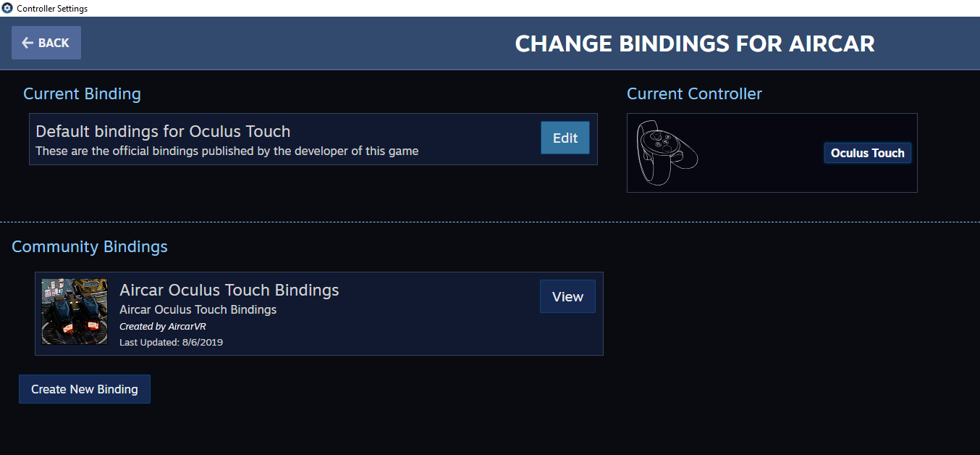Image resolution: width=980 pixels, height=455 pixels.
Task: Click the "Current Binding" section heading
Action: [x=82, y=93]
